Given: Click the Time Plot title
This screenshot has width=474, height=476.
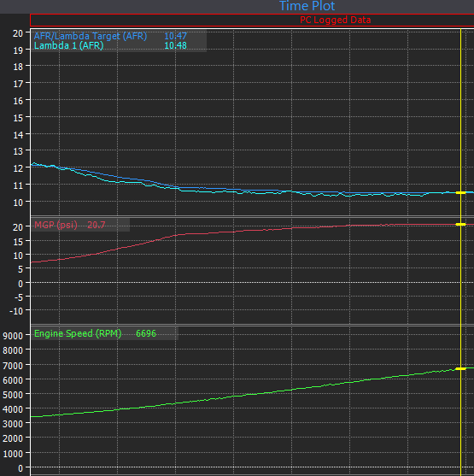Looking at the screenshot, I should [x=307, y=6].
